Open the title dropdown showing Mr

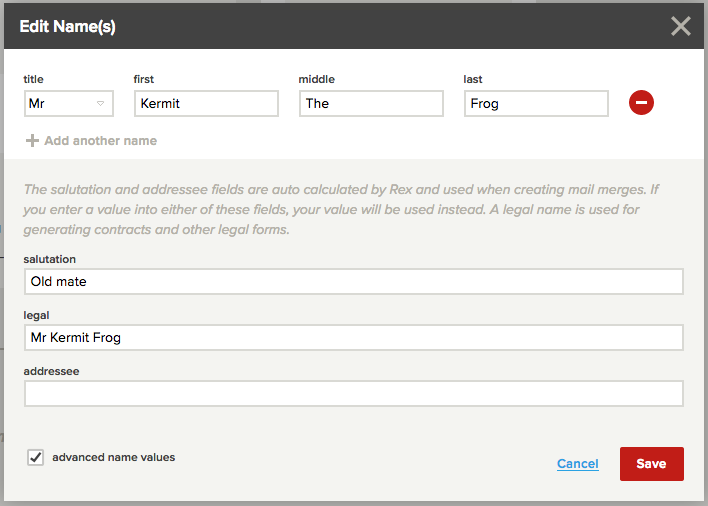tap(69, 103)
